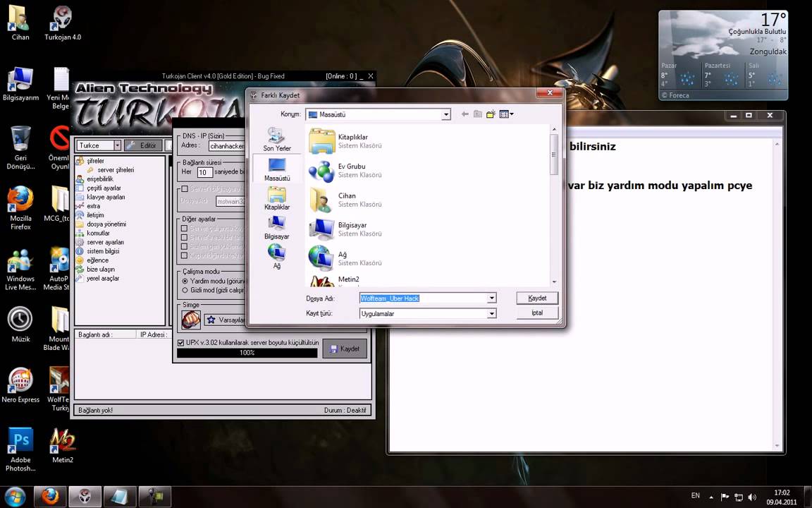Open Windows Live Messenger desktop shortcut

click(x=20, y=269)
